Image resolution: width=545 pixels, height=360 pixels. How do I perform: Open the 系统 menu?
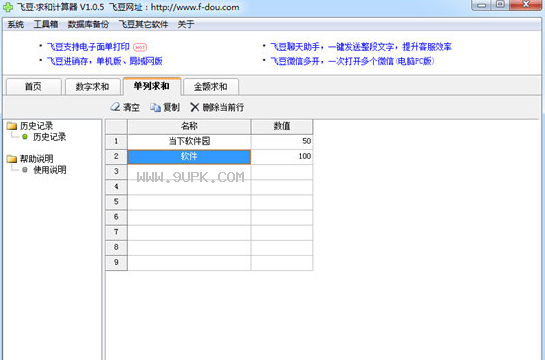point(16,24)
